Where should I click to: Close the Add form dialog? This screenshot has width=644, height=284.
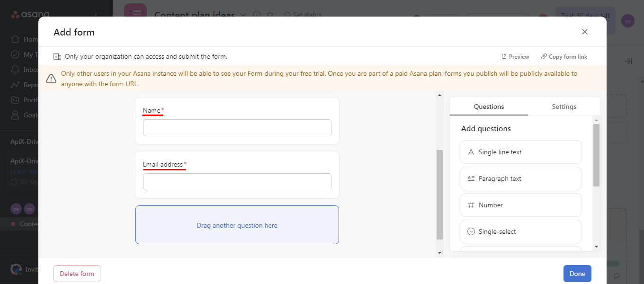[x=585, y=32]
